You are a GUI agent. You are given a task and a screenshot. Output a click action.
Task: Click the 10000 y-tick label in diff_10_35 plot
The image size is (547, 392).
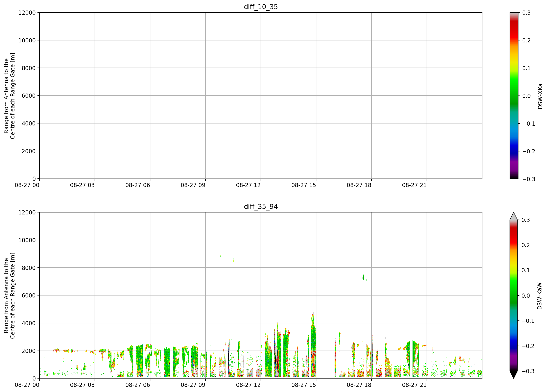[27, 40]
